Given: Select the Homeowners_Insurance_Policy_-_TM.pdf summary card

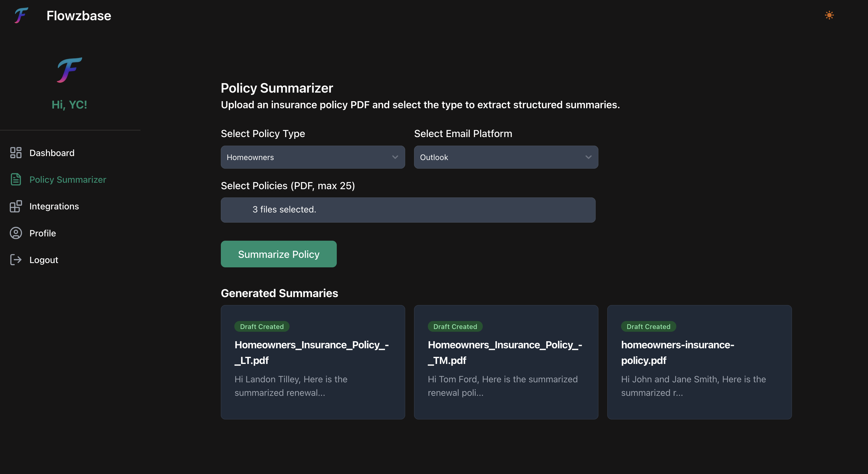Looking at the screenshot, I should tap(506, 362).
